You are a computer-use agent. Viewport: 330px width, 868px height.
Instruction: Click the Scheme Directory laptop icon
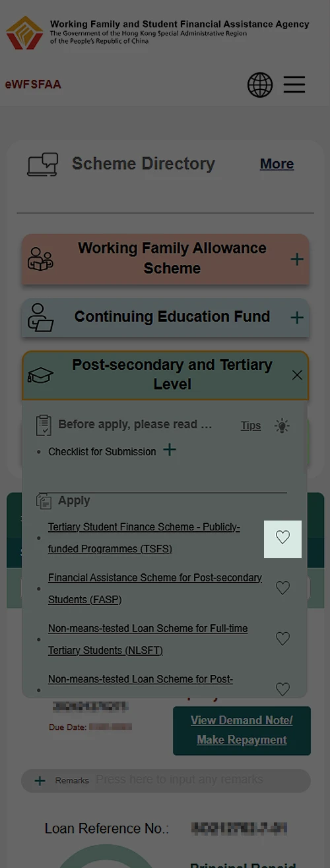(43, 164)
